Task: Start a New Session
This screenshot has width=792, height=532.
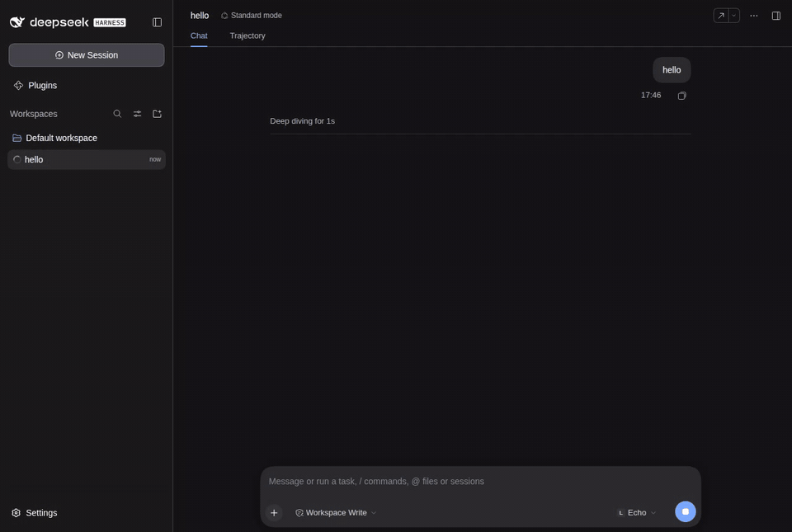Action: 87,55
